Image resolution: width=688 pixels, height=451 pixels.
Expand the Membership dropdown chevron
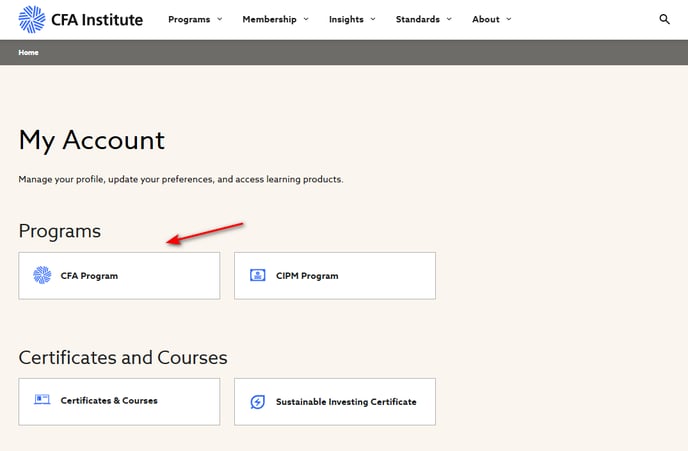coord(306,19)
